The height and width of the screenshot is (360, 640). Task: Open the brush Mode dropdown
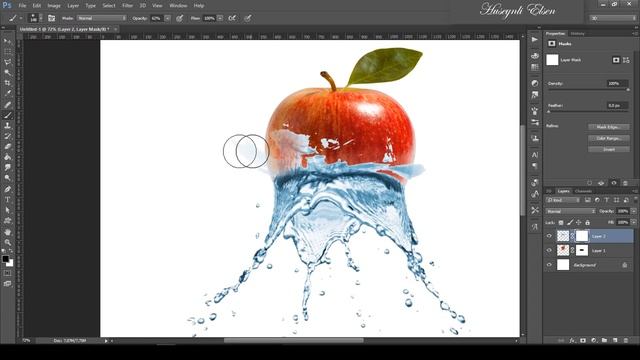(102, 18)
